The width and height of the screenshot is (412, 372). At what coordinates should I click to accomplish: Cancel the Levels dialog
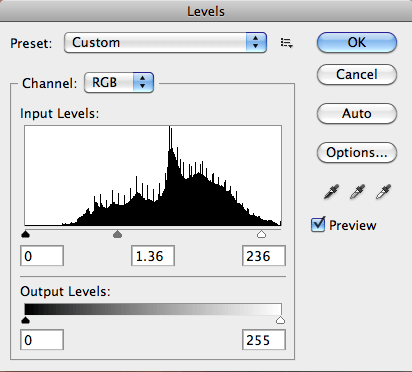357,74
